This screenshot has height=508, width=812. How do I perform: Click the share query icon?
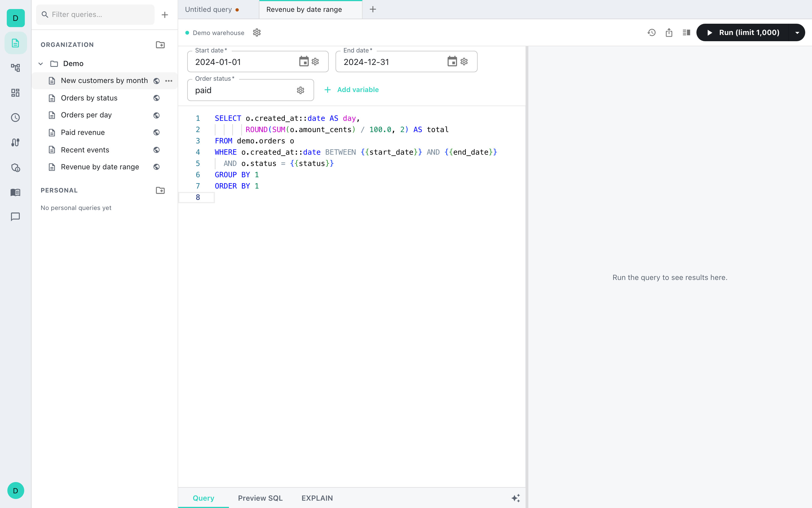pos(669,32)
